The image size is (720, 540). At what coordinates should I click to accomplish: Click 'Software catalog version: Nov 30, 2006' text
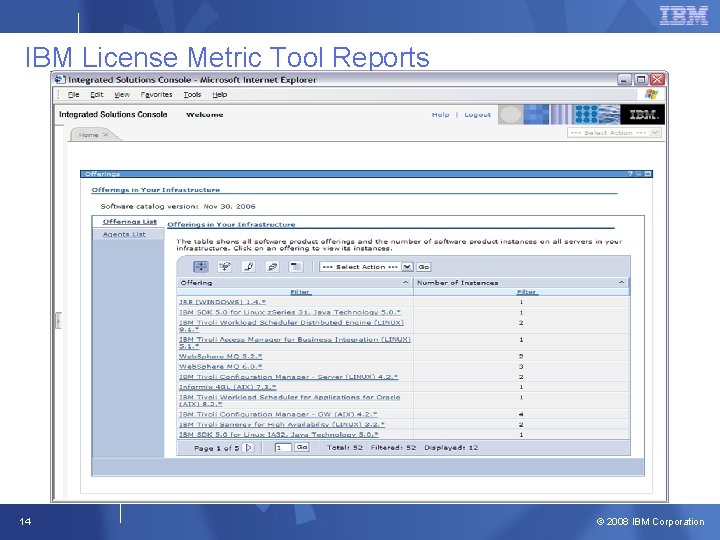[178, 207]
